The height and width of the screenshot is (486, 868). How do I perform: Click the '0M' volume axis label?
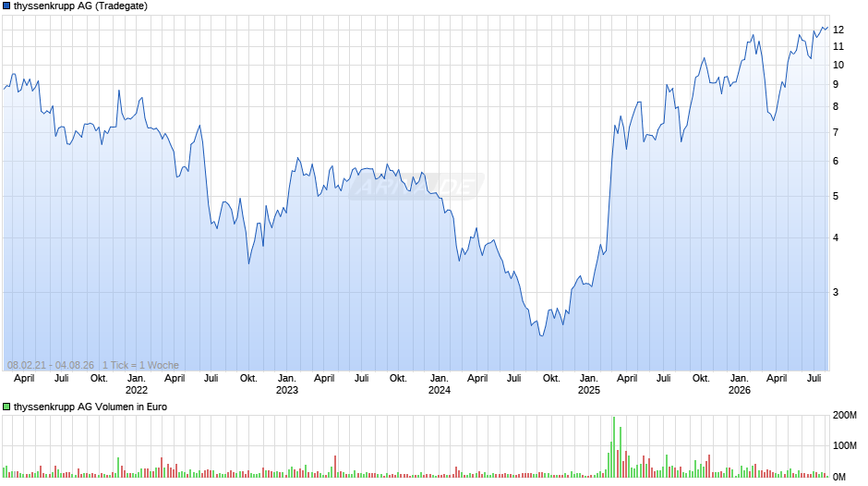(x=839, y=477)
